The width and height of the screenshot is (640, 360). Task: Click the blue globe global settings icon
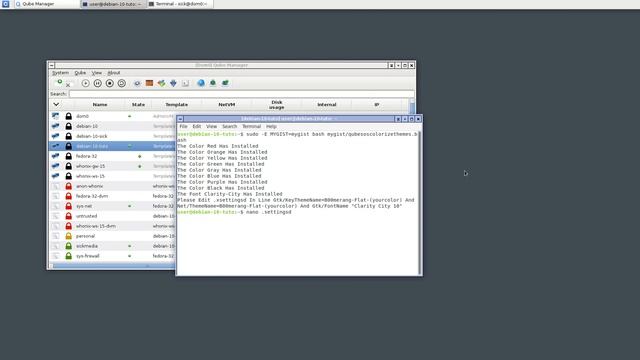point(201,83)
